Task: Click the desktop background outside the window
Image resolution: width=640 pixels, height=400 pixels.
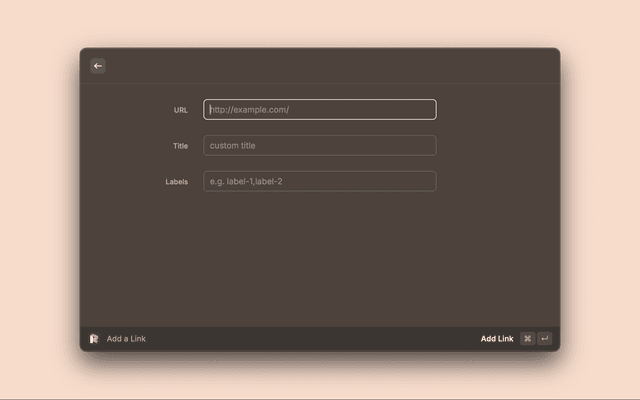Action: (x=40, y=200)
